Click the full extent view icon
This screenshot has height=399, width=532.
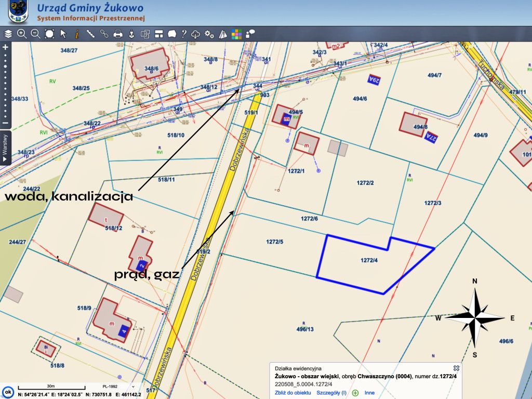tap(49, 34)
